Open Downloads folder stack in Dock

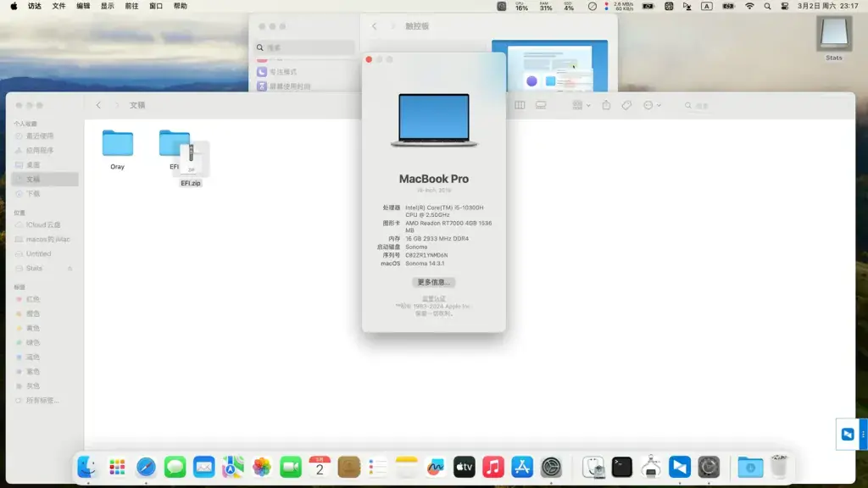[750, 467]
